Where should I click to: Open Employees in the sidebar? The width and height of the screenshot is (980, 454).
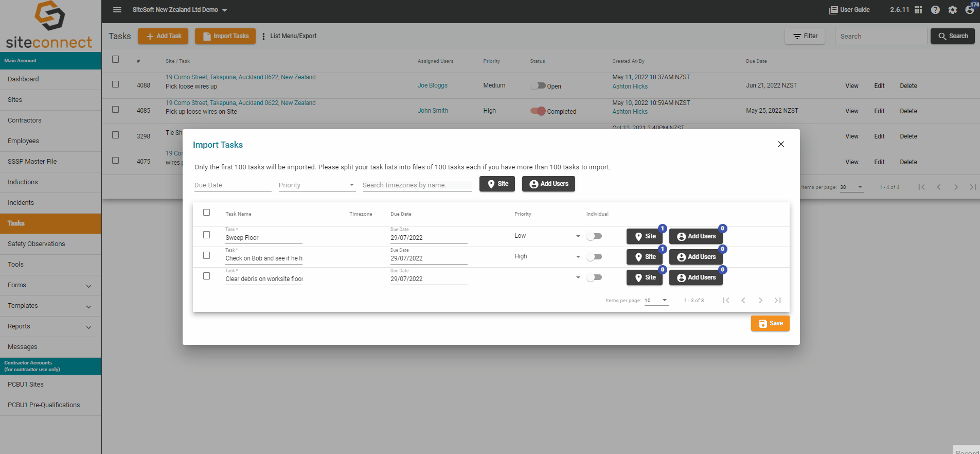[x=50, y=141]
